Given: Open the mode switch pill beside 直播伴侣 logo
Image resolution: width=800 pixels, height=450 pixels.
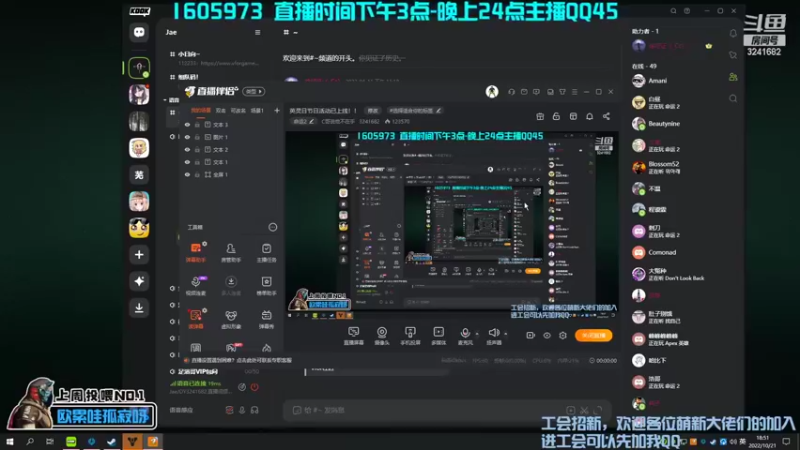Looking at the screenshot, I should point(254,92).
